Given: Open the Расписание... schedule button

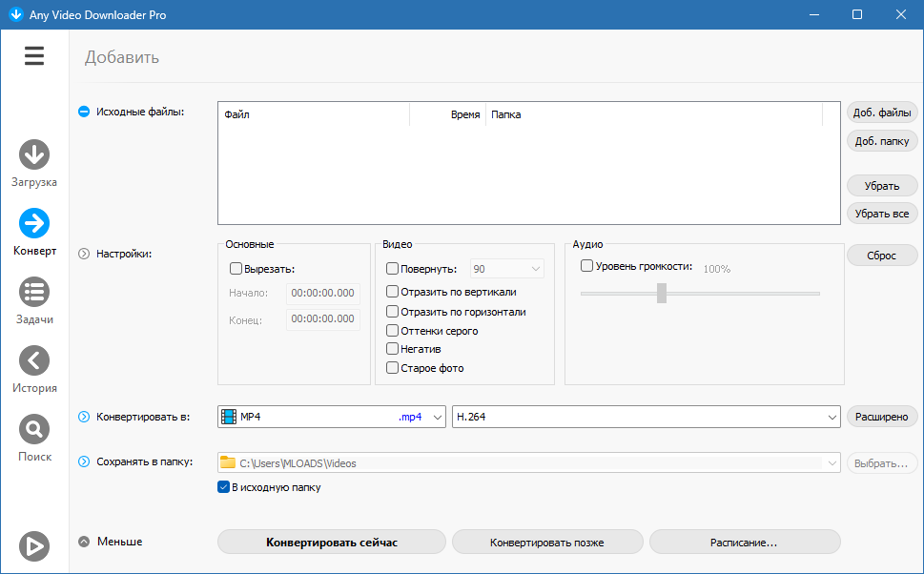Looking at the screenshot, I should pos(745,543).
